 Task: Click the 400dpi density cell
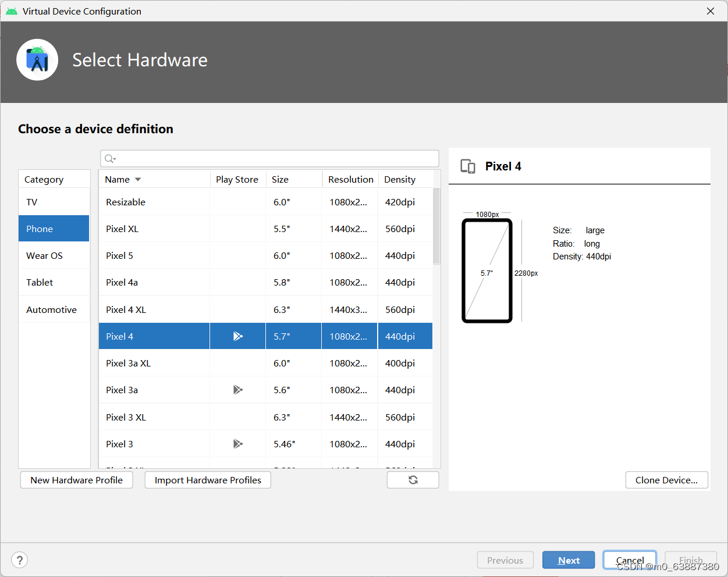point(406,363)
